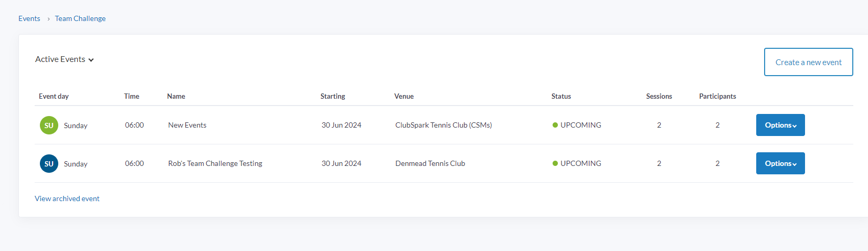Click the dark blue SU avatar icon

click(49, 164)
